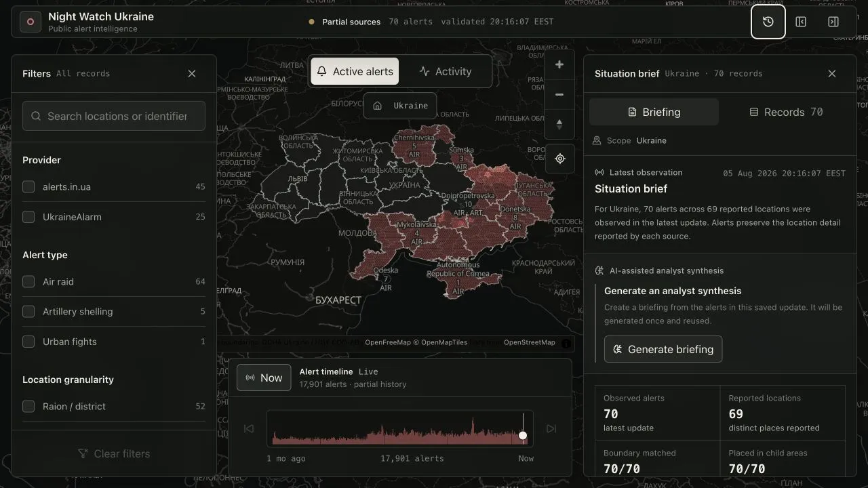The height and width of the screenshot is (488, 868).
Task: Click the 'validated 20:16:07 EEST' header text
Action: pyautogui.click(x=497, y=22)
